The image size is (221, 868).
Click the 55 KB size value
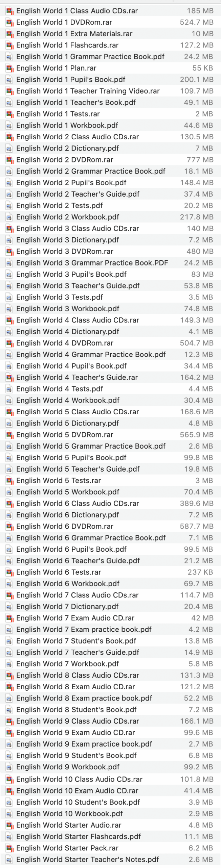coord(203,68)
